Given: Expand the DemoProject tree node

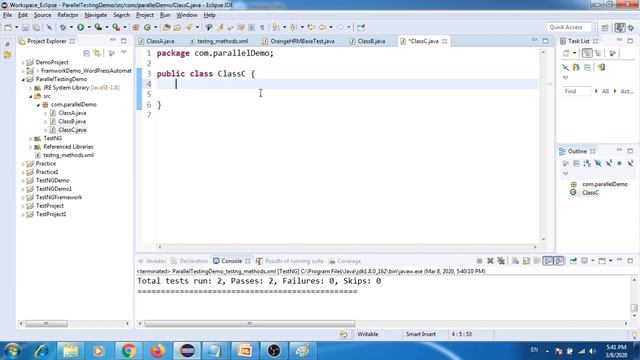Looking at the screenshot, I should tap(23, 62).
